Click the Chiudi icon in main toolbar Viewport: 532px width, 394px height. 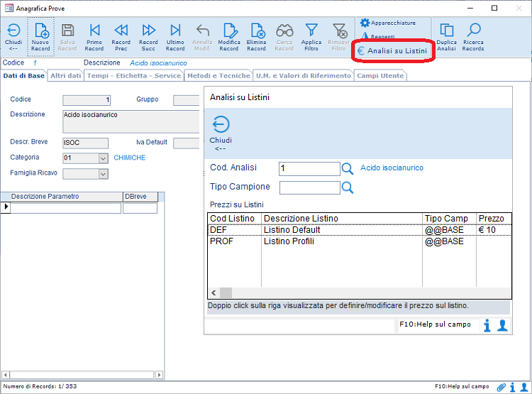[x=13, y=37]
